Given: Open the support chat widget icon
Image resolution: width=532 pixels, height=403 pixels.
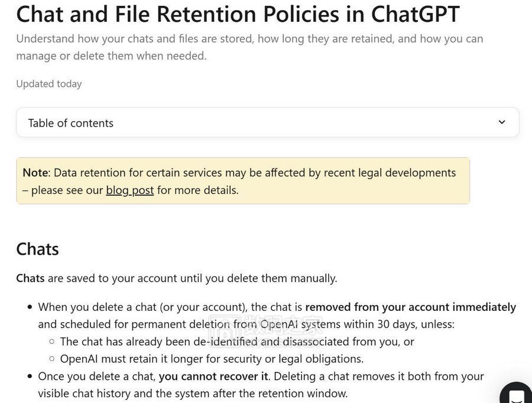Looking at the screenshot, I should point(516,395).
